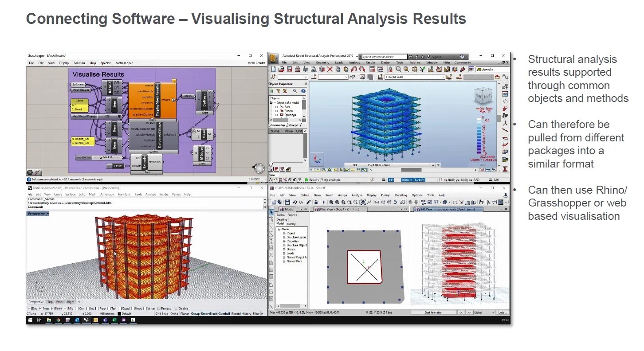Open Print icon in Robot toolbar
Image resolution: width=644 pixels, height=351 pixels.
[x=298, y=70]
